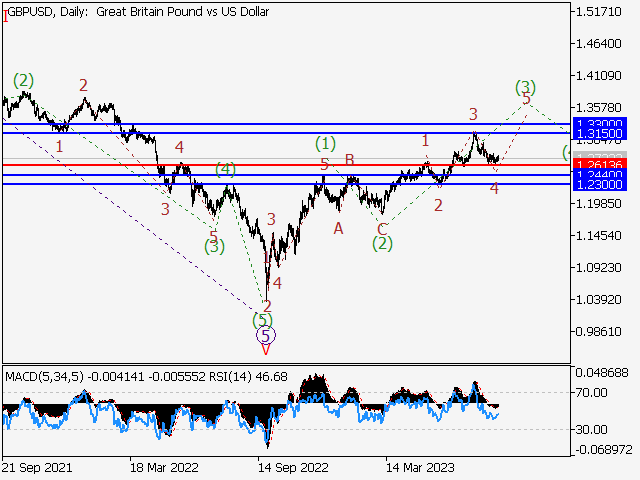The height and width of the screenshot is (480, 640).
Task: Click the 1.41090 price axis label
Action: 598,76
